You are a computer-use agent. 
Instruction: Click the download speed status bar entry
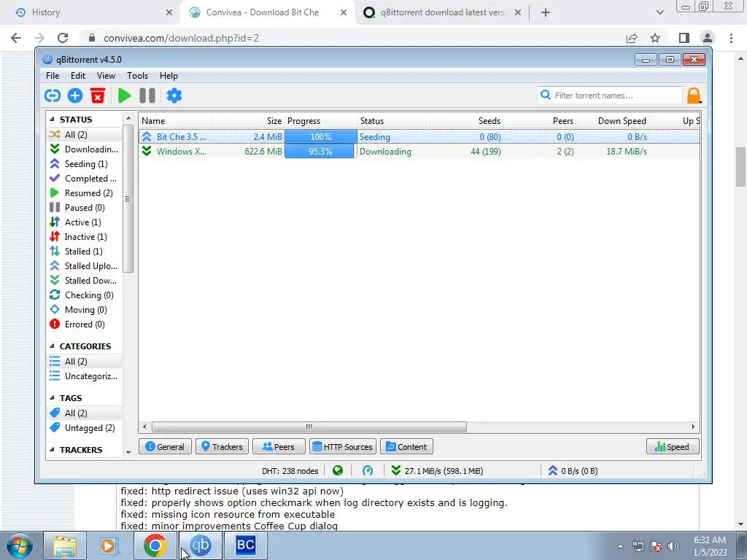click(437, 471)
